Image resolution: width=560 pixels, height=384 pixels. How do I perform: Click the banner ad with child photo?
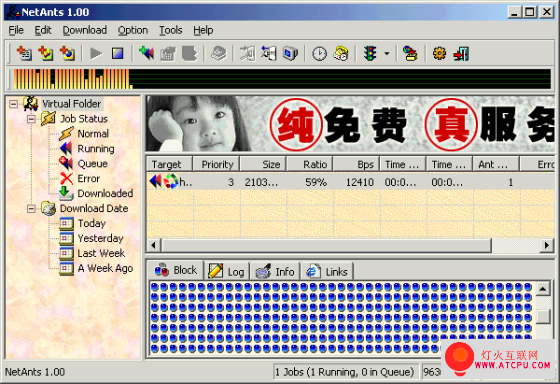(350, 124)
